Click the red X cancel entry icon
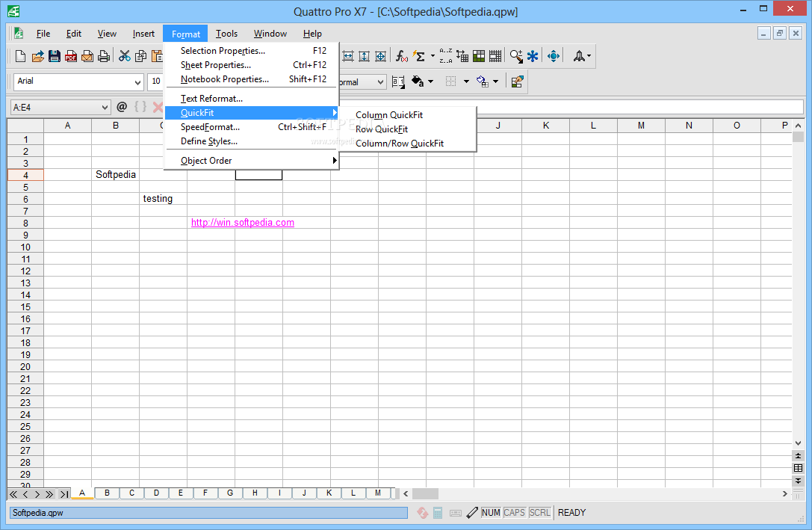The width and height of the screenshot is (812, 530). (158, 107)
